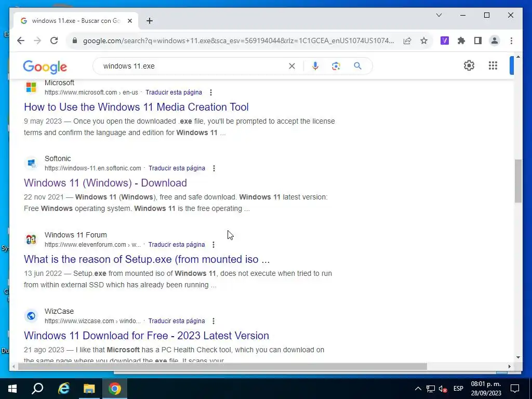Viewport: 532px width, 399px height.
Task: Click the scroll up arrow
Action: point(518,57)
